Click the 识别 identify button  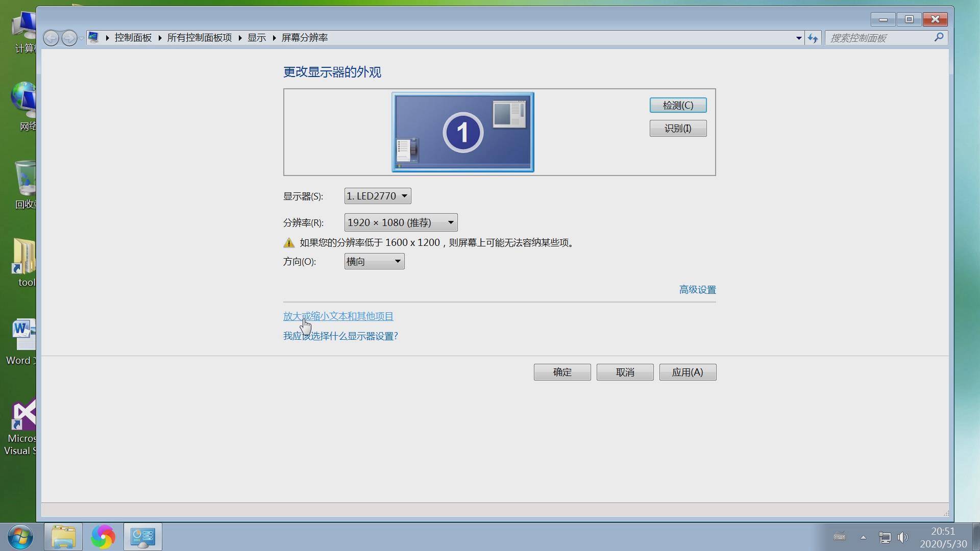678,128
